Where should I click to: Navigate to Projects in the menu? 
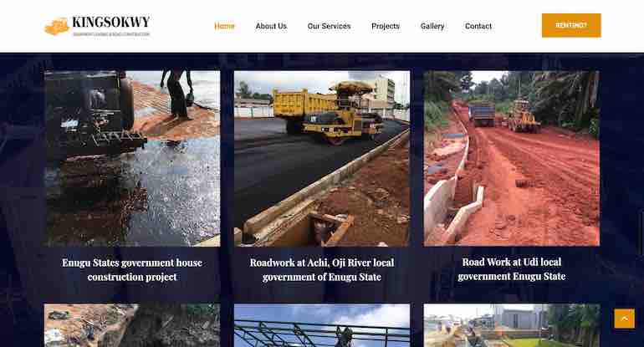(386, 26)
